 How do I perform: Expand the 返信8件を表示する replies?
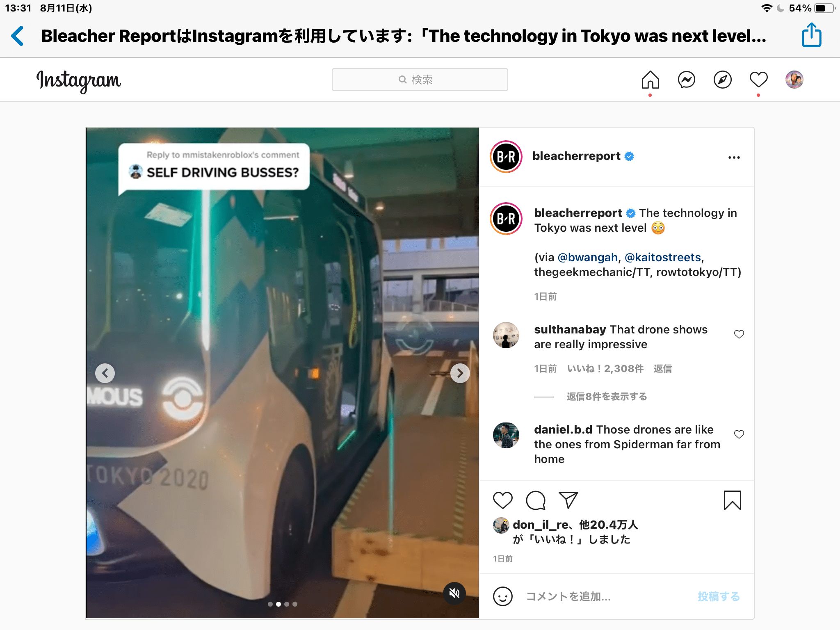point(607,397)
